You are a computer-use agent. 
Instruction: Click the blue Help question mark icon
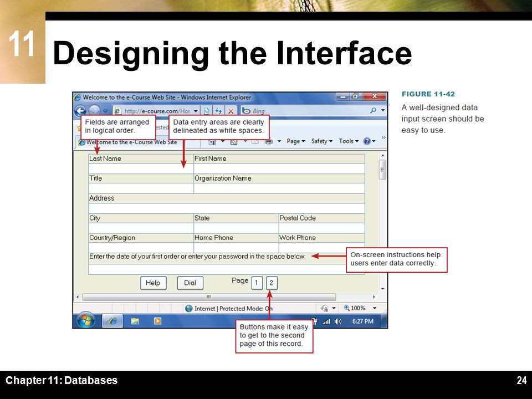tap(367, 141)
